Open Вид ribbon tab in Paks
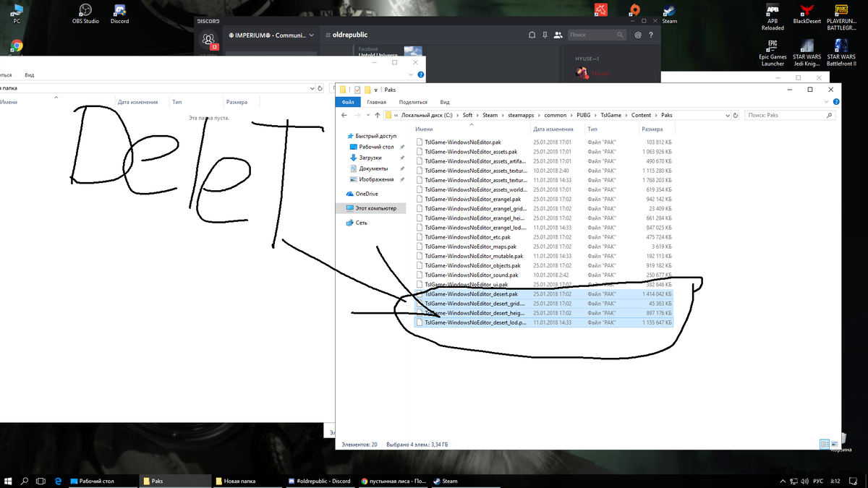 (445, 102)
